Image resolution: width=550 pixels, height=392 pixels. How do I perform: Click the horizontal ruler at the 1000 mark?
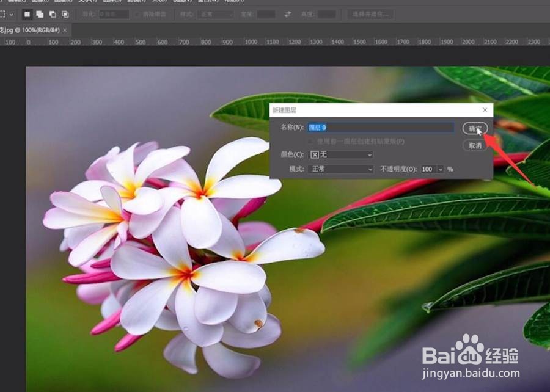[x=251, y=42]
